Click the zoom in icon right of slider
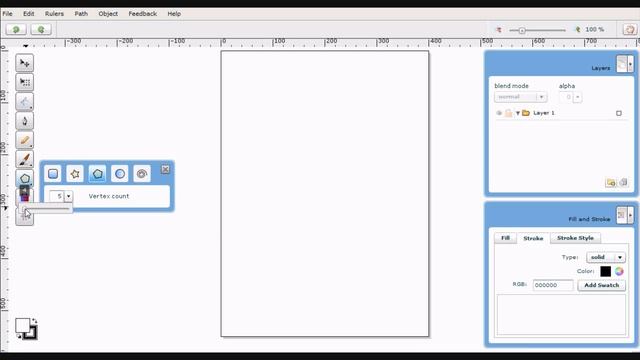 (x=578, y=30)
